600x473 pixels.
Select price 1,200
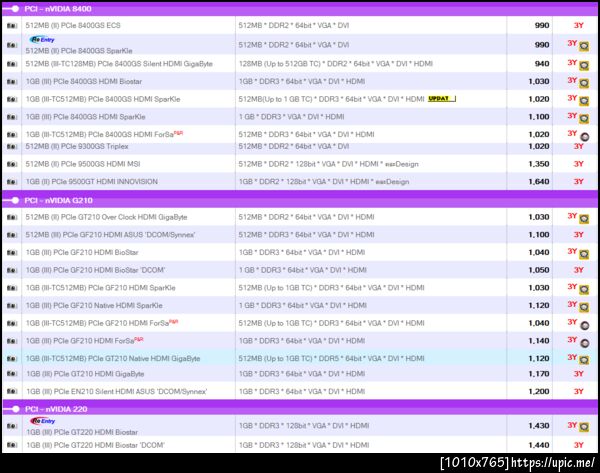coord(539,391)
